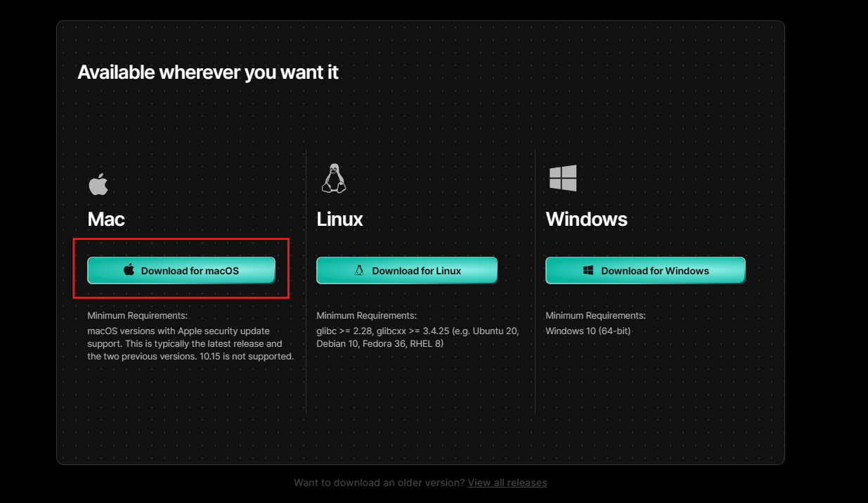This screenshot has width=868, height=503.
Task: Click the large Apple logo above Mac
Action: pos(98,184)
